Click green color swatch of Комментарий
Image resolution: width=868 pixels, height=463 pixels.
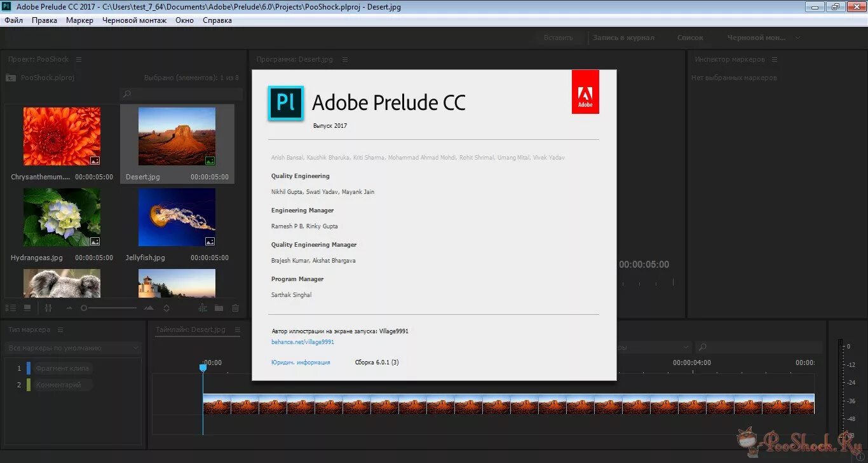click(29, 385)
